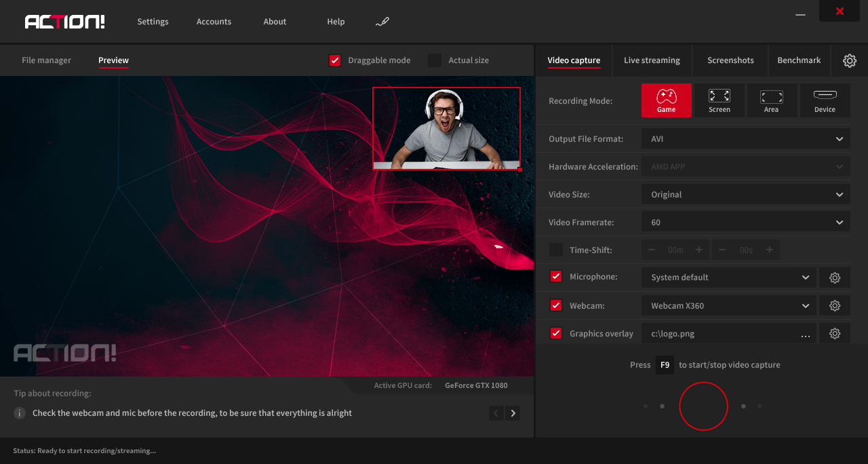This screenshot has width=868, height=464.
Task: Click the Action! logo
Action: [x=65, y=22]
